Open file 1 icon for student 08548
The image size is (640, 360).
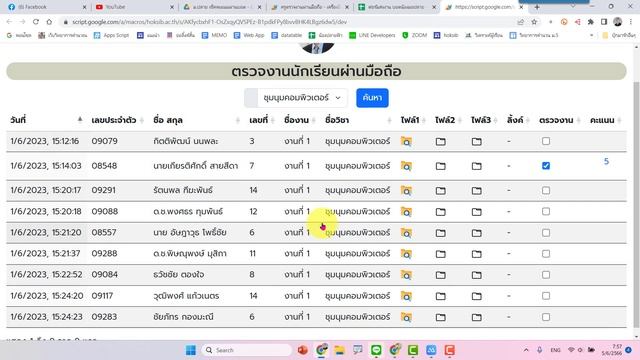point(406,166)
